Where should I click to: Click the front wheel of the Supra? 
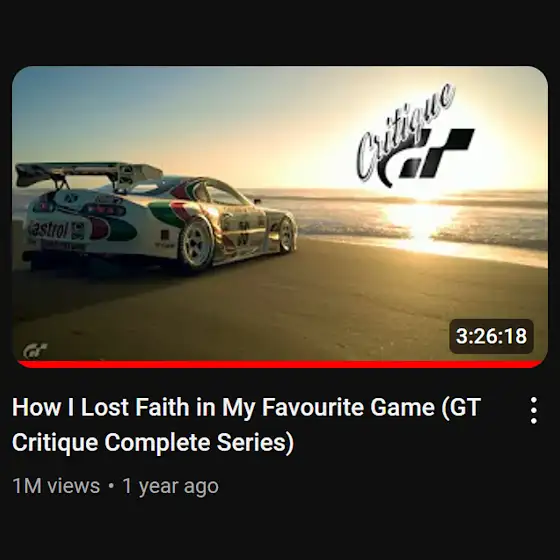click(286, 235)
